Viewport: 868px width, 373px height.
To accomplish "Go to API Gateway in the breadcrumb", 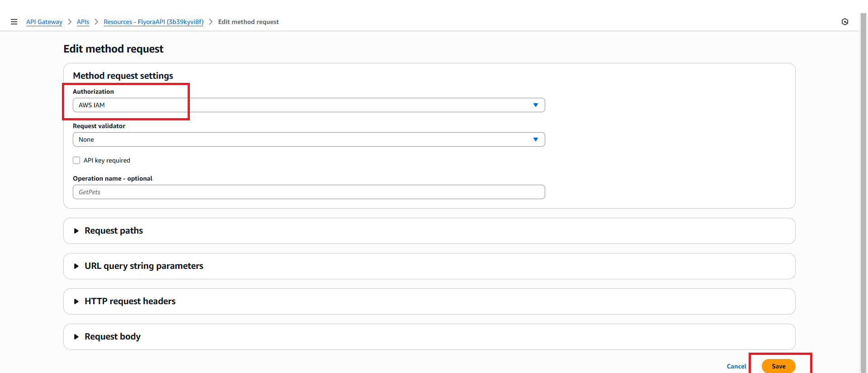I will coord(44,22).
